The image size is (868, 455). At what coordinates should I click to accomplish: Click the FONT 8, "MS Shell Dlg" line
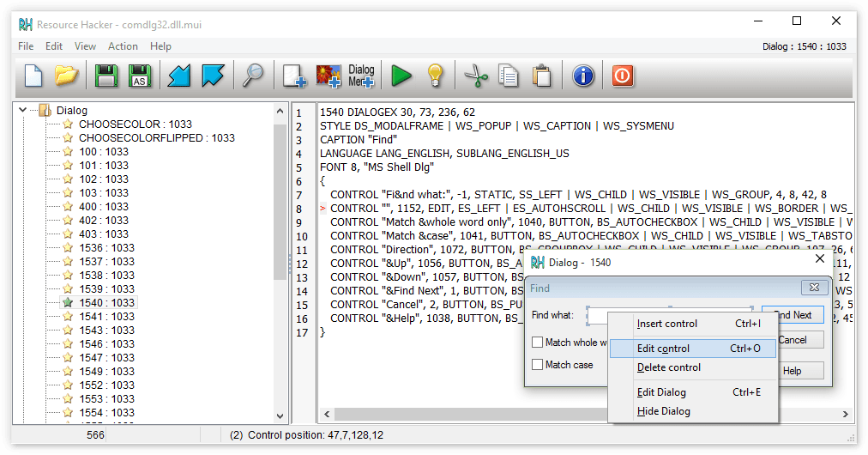(x=377, y=167)
